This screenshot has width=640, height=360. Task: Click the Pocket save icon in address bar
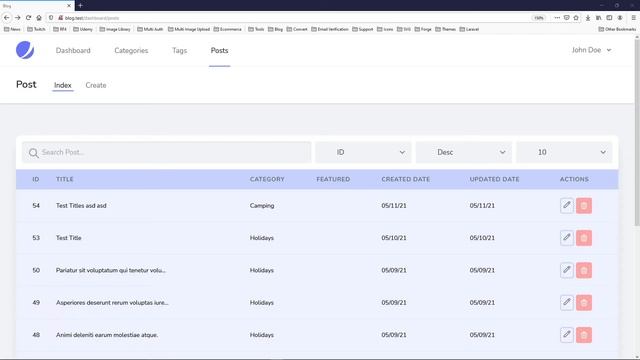567,18
